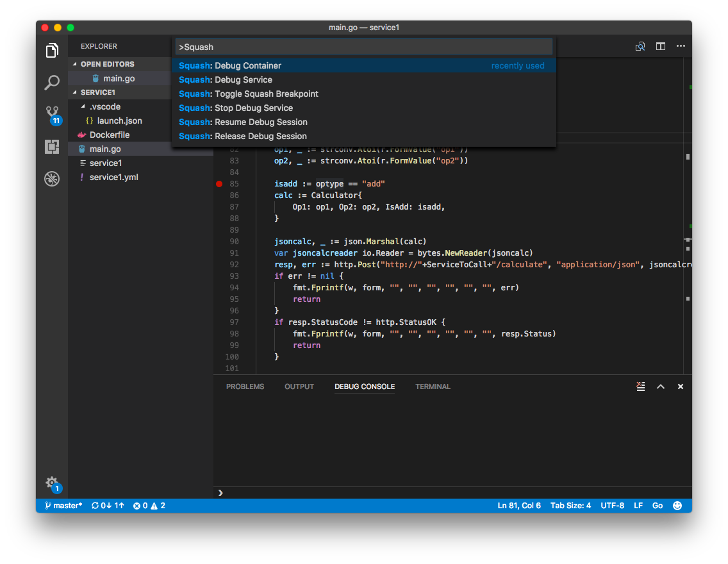The image size is (728, 564).
Task: Select main.go under Open Editors
Action: [119, 78]
